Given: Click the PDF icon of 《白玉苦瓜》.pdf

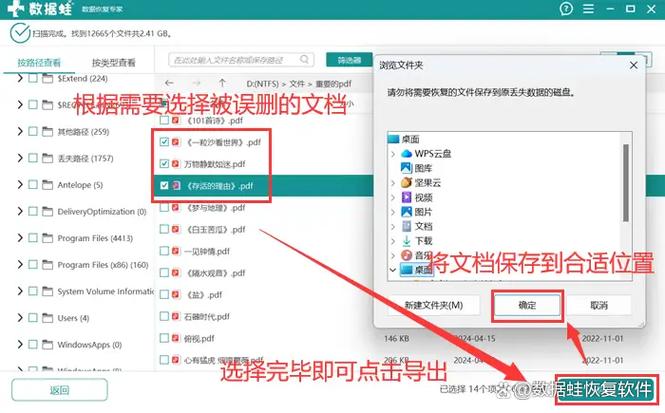Looking at the screenshot, I should pos(176,229).
